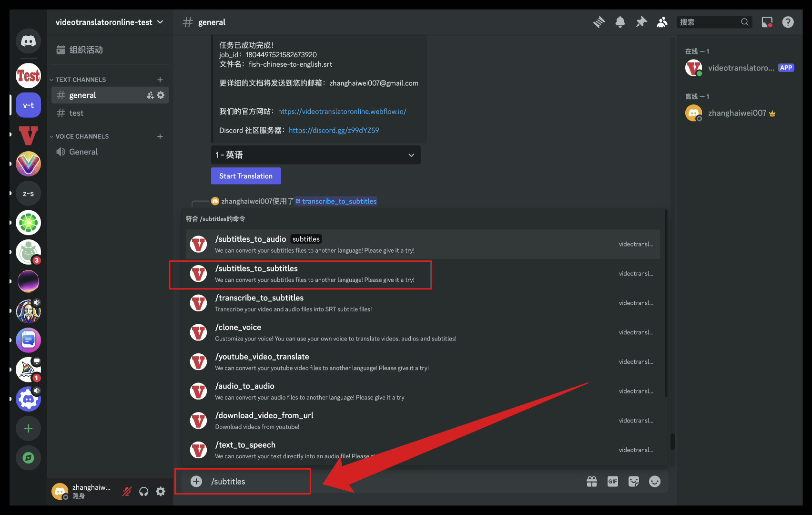
Task: Open the green citrus wheel server
Action: click(x=28, y=223)
